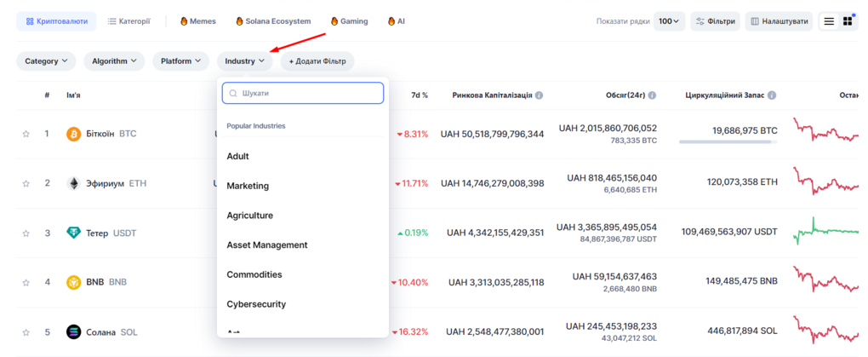
Task: Click Bitcoin circulating supply progress bar
Action: (x=728, y=142)
